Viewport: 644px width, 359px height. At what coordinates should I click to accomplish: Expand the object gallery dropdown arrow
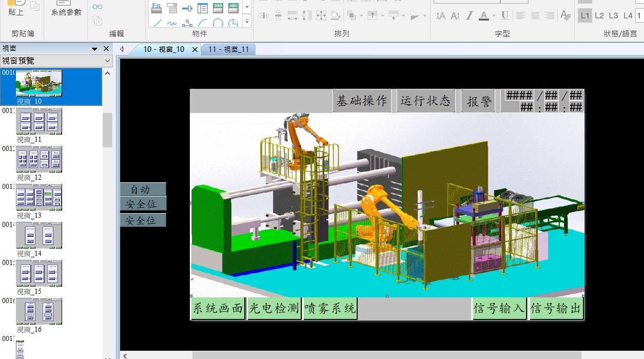[x=247, y=22]
